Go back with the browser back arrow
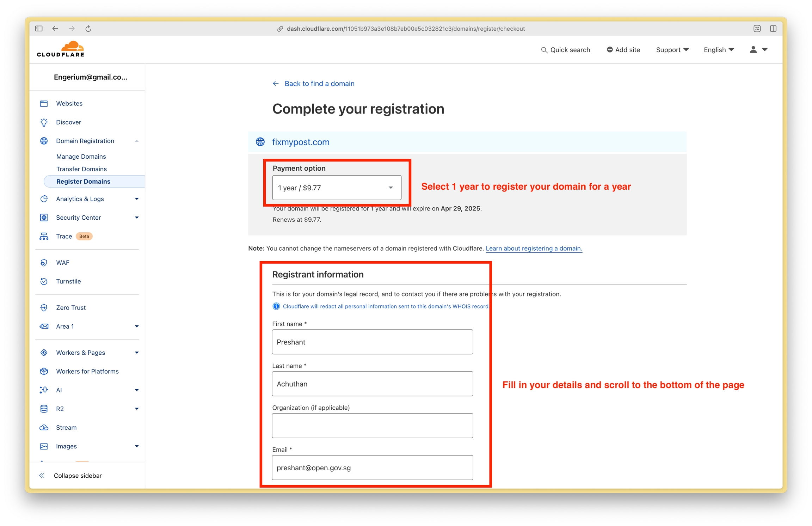Image resolution: width=812 pixels, height=526 pixels. 55,29
